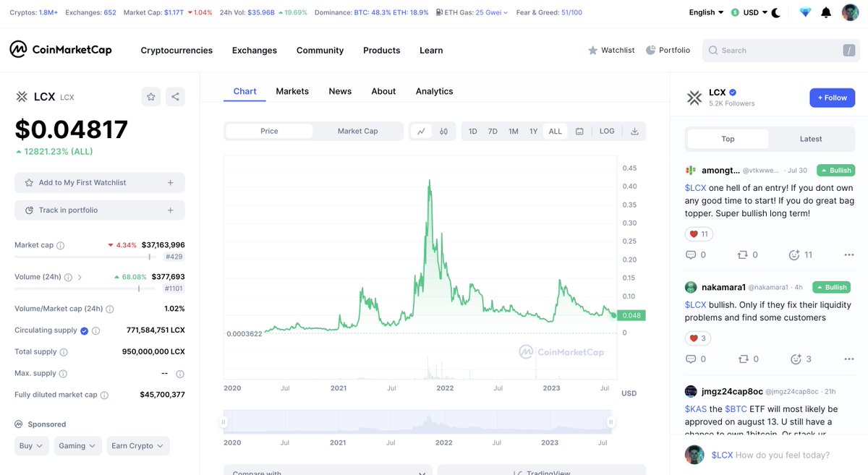Switch to News tab
The height and width of the screenshot is (475, 868).
point(340,91)
